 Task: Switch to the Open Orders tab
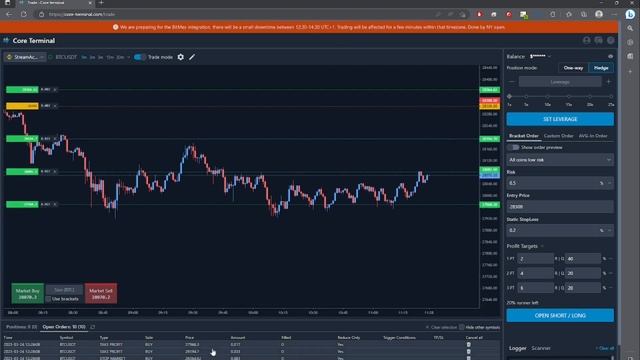(x=64, y=327)
